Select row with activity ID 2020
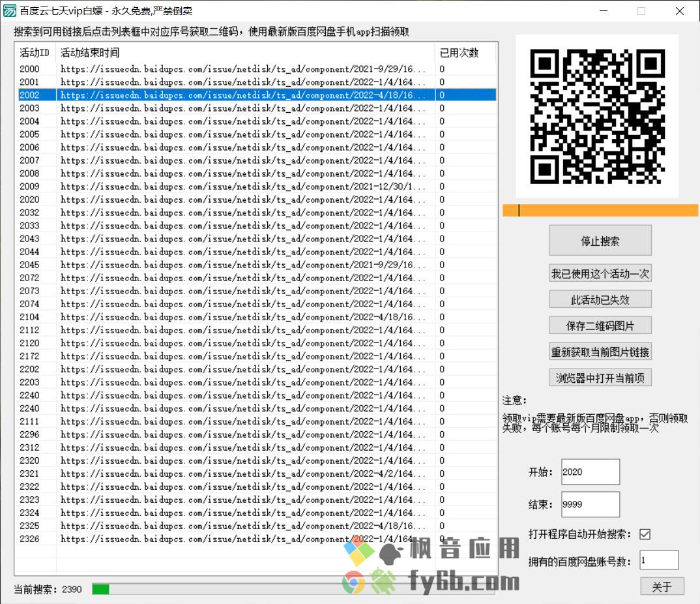 tap(257, 199)
